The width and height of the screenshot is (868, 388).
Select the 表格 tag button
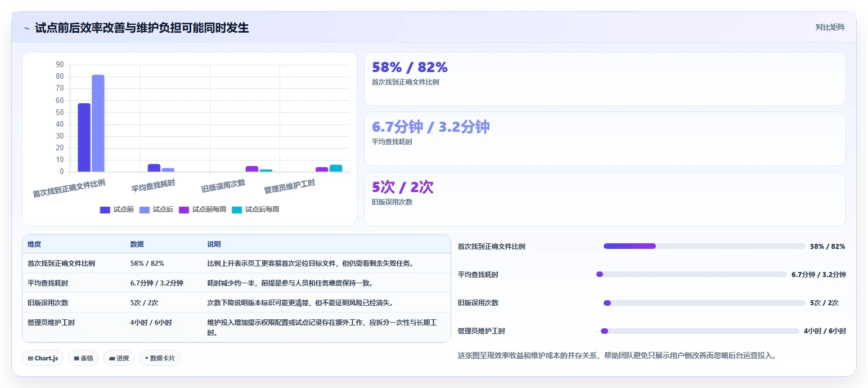point(83,358)
